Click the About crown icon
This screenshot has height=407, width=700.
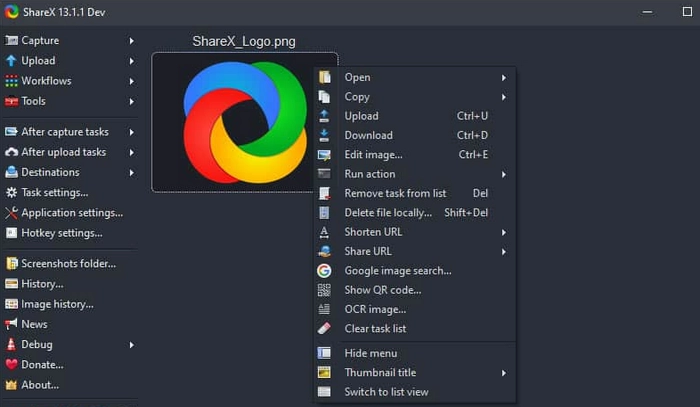(x=11, y=385)
